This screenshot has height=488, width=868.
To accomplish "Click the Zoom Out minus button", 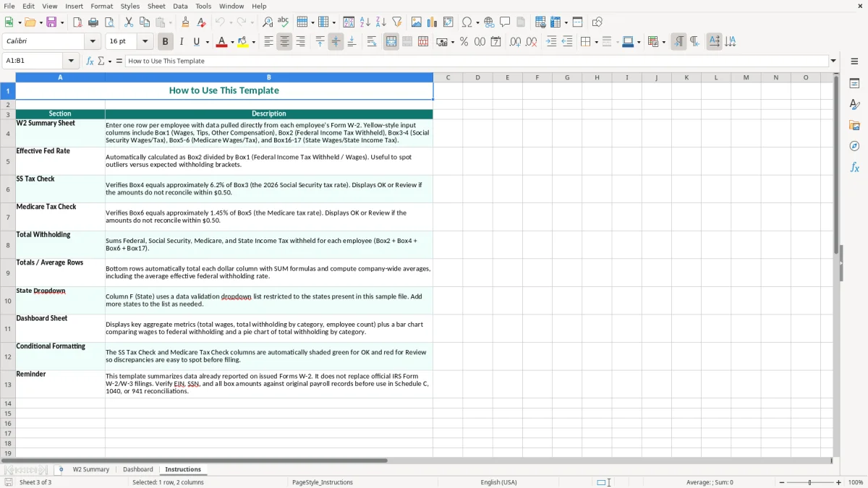I will click(782, 482).
